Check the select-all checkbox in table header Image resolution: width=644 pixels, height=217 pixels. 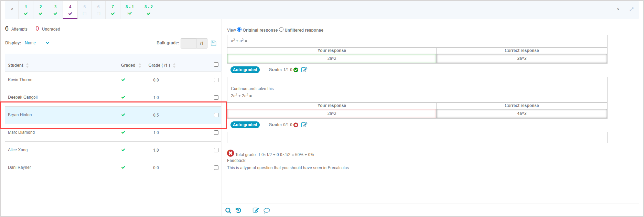click(x=216, y=65)
